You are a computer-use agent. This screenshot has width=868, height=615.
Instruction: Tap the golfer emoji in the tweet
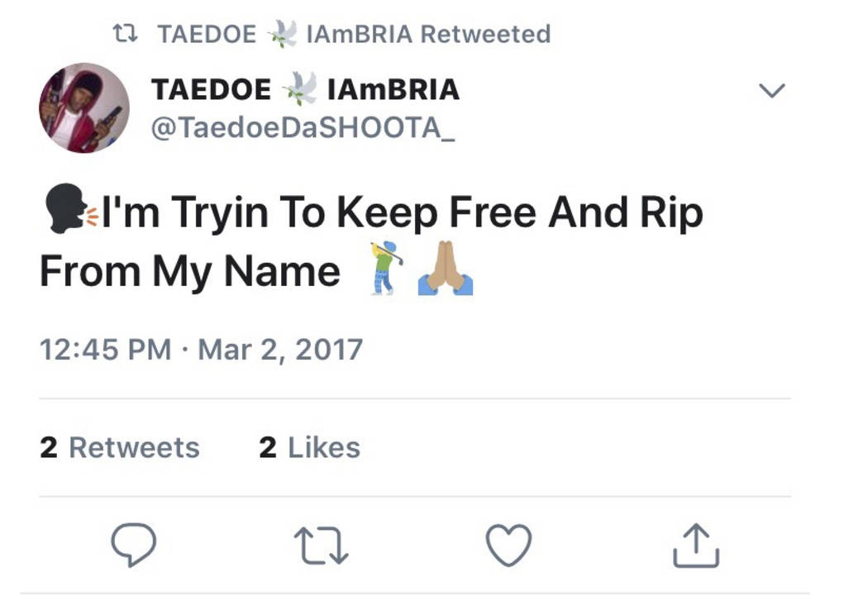click(x=386, y=268)
